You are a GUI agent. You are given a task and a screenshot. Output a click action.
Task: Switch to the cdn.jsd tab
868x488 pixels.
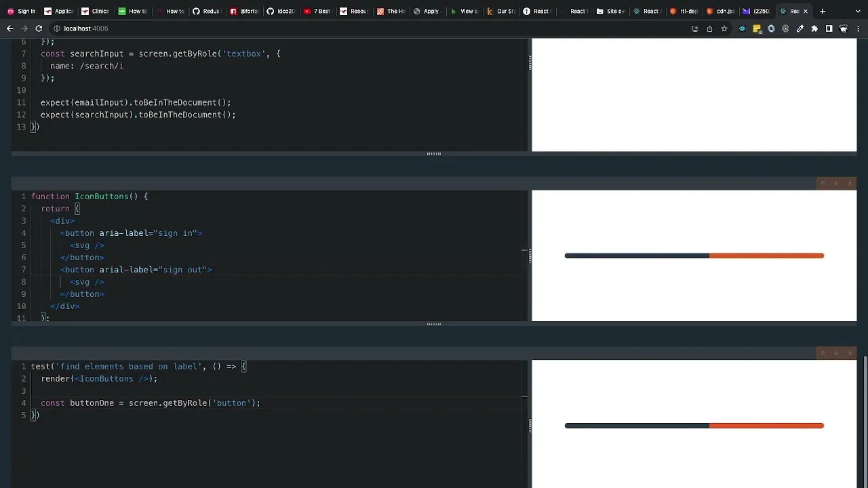point(720,11)
